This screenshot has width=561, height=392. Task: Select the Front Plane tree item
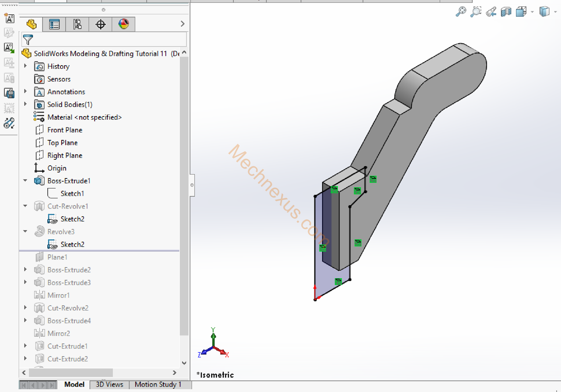[65, 130]
